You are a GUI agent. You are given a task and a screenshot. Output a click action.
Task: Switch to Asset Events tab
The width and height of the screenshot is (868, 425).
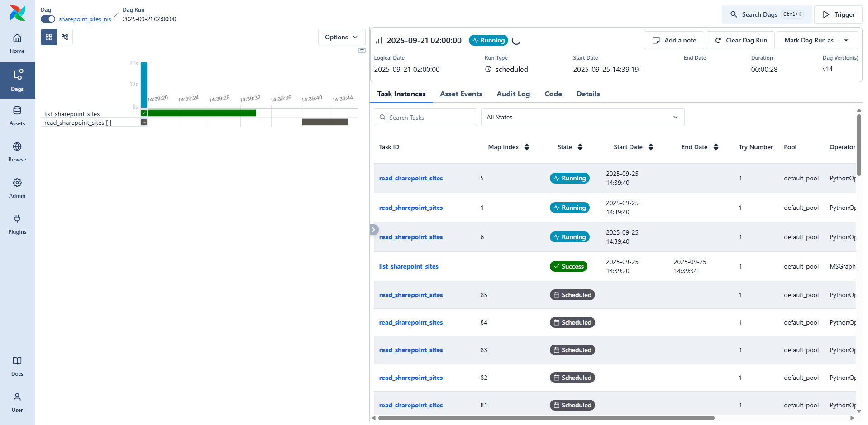pos(461,94)
